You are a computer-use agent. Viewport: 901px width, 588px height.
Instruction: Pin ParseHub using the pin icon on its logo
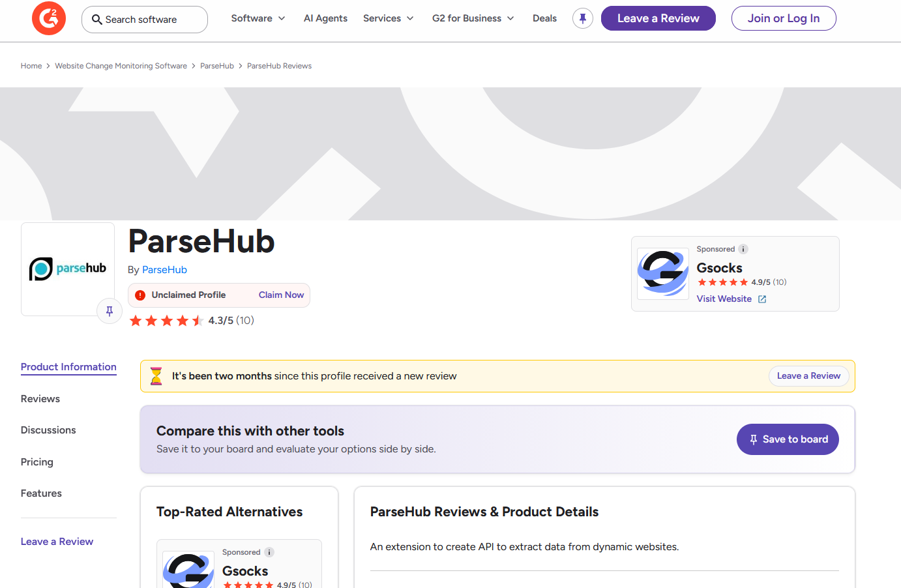click(x=110, y=311)
